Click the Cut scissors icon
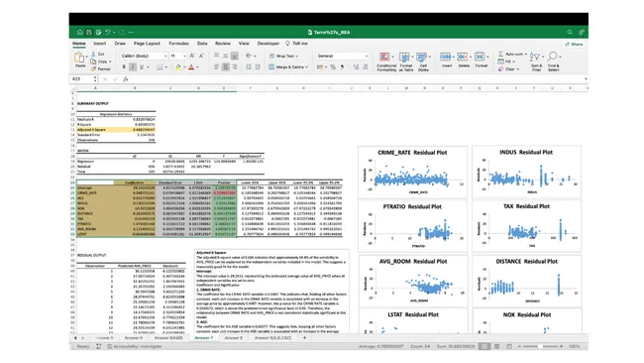Image resolution: width=644 pixels, height=363 pixels. pos(94,54)
